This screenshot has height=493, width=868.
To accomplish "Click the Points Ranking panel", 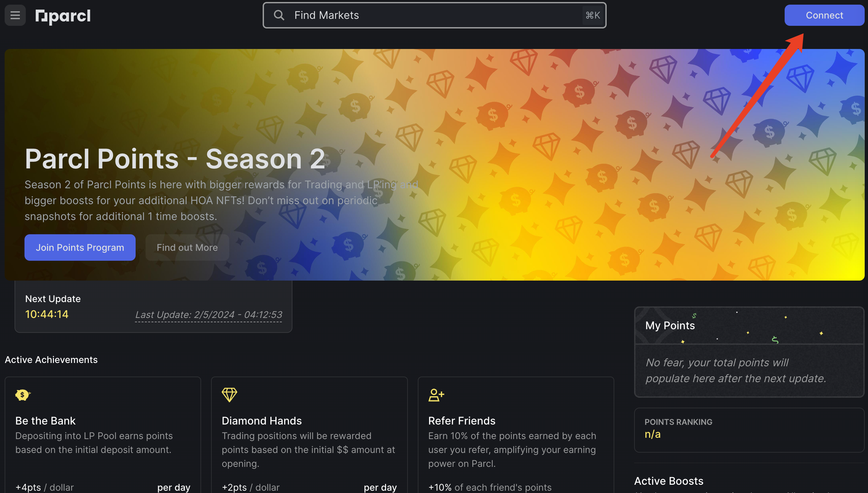I will click(749, 430).
